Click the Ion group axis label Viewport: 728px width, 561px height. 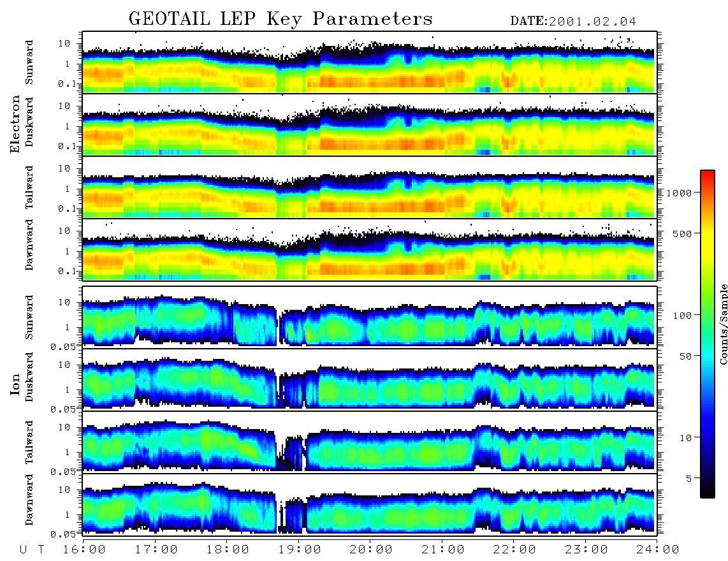click(x=15, y=384)
